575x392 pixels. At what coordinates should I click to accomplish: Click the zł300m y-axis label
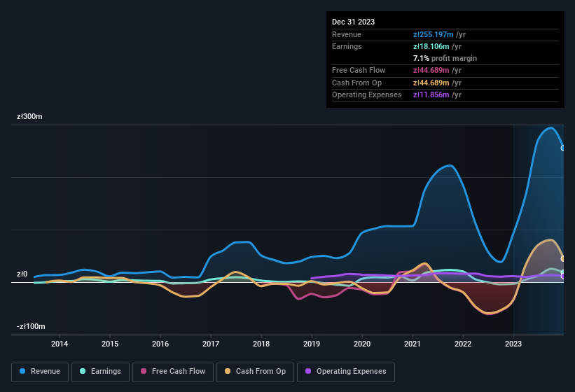[29, 116]
